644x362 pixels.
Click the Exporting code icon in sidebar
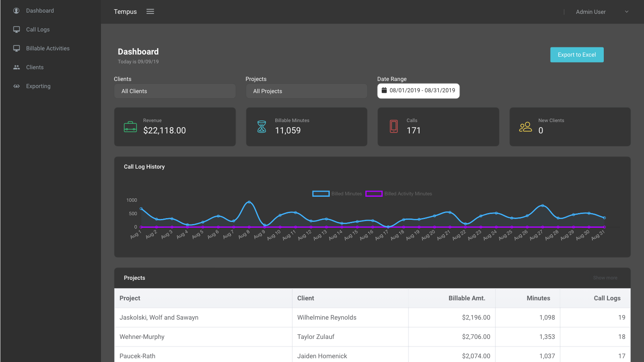click(16, 86)
